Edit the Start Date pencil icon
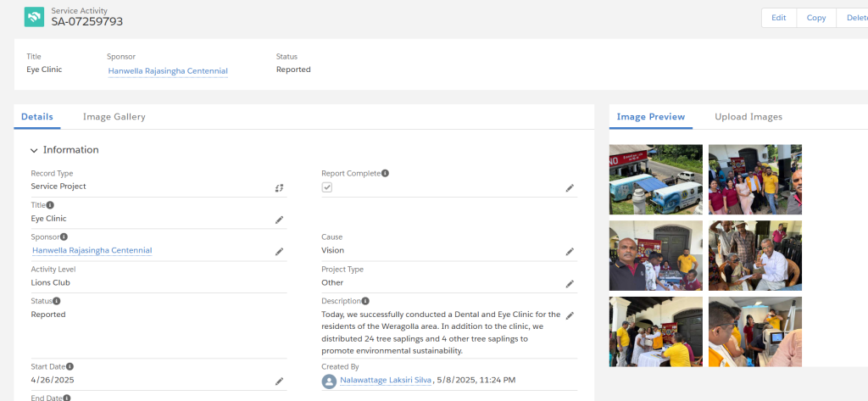868x401 pixels. (279, 381)
